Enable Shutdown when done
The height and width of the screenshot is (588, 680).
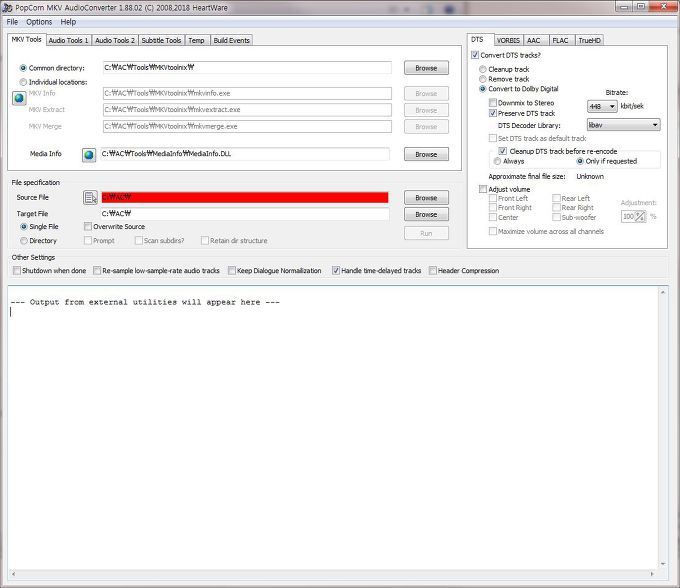pyautogui.click(x=17, y=271)
